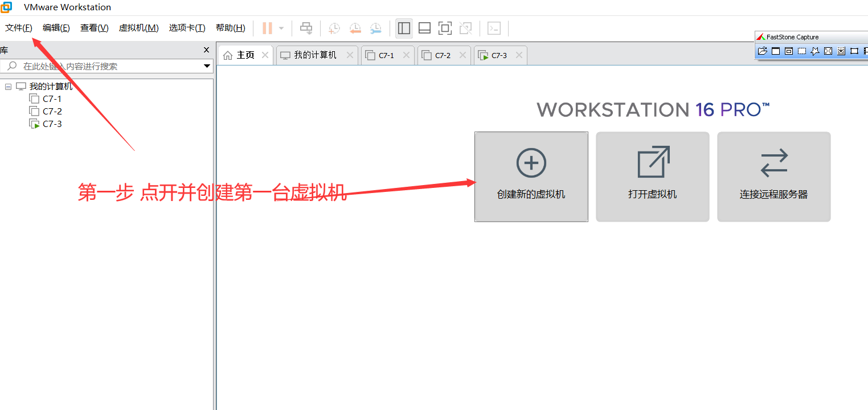The image size is (868, 410).
Task: Close the C7-3 tab
Action: pos(519,55)
